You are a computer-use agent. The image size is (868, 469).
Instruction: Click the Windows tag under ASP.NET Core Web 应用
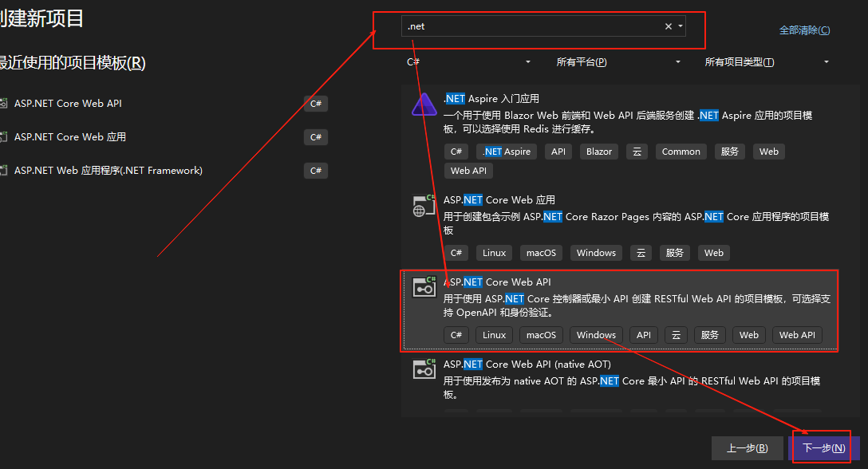point(596,253)
